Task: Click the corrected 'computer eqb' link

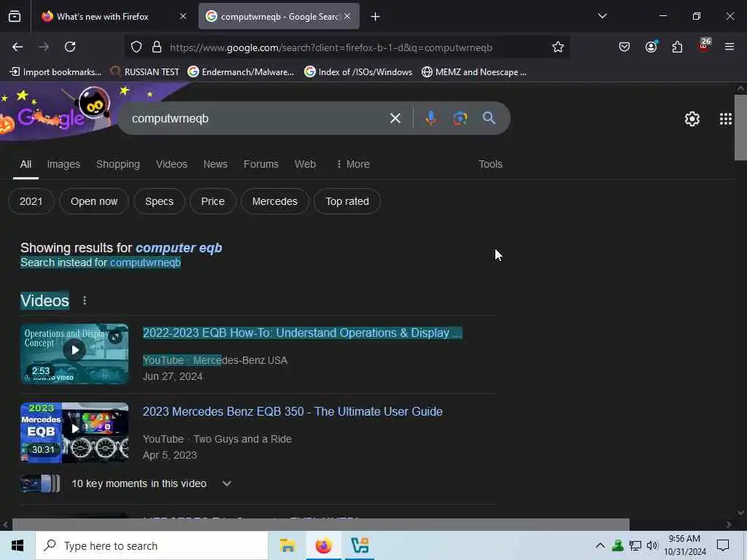Action: [x=179, y=248]
